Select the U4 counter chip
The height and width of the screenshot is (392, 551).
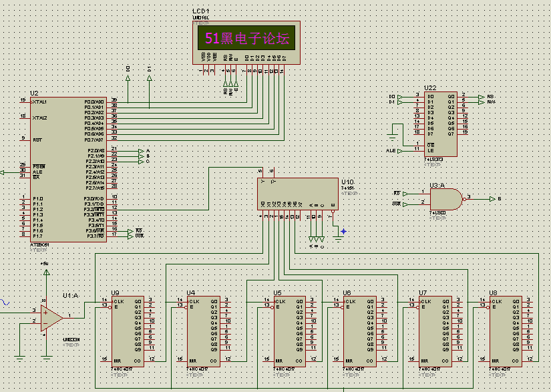click(x=204, y=331)
